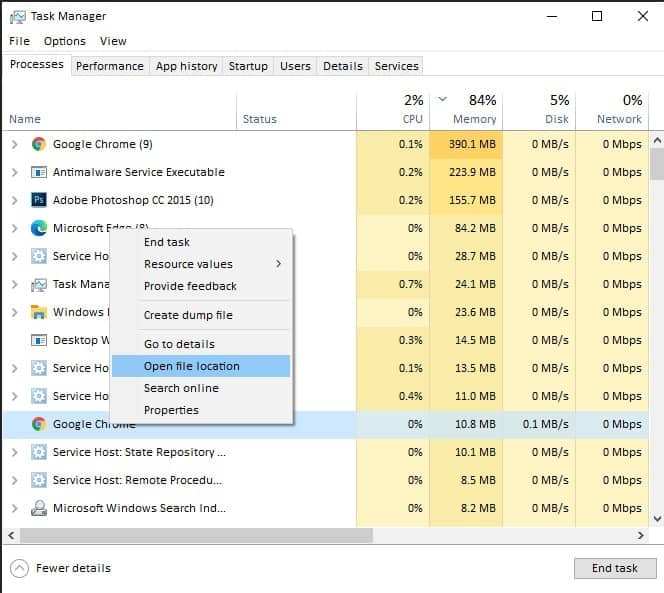Click the vertical scrollbar up arrow
This screenshot has height=593, width=664.
click(x=657, y=140)
